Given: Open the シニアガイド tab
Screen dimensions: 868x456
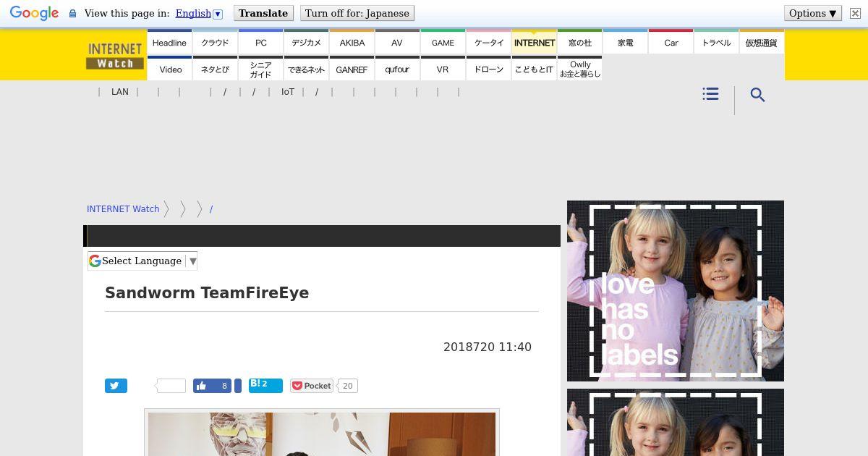Looking at the screenshot, I should click(x=260, y=69).
